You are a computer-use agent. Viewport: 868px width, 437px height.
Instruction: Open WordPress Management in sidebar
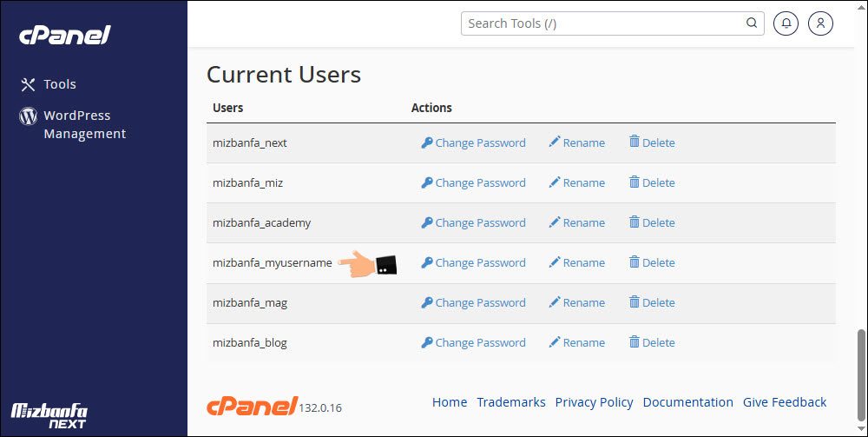tap(84, 124)
